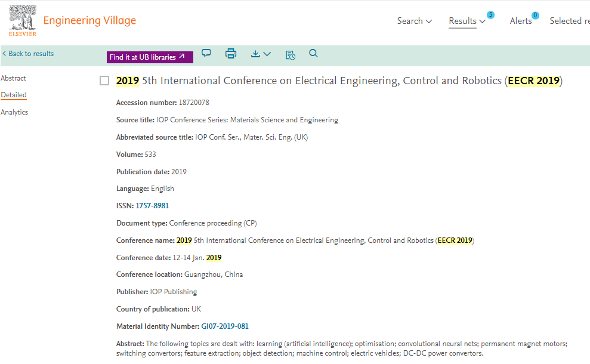
Task: Click the Language English value
Action: coord(162,189)
